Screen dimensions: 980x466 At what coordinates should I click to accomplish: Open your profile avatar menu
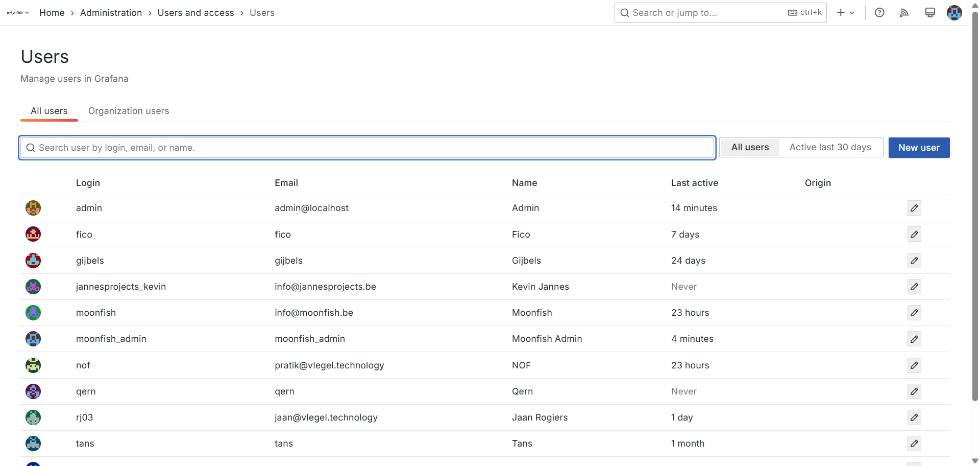[954, 13]
